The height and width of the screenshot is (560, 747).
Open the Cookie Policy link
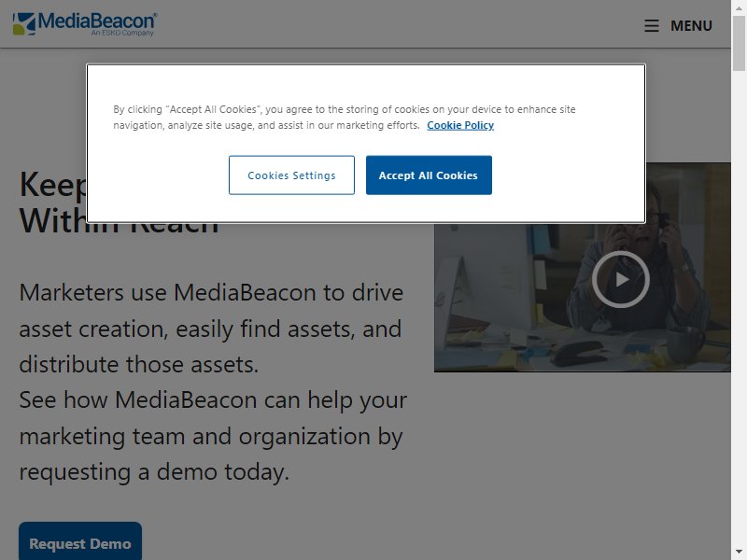pyautogui.click(x=460, y=125)
